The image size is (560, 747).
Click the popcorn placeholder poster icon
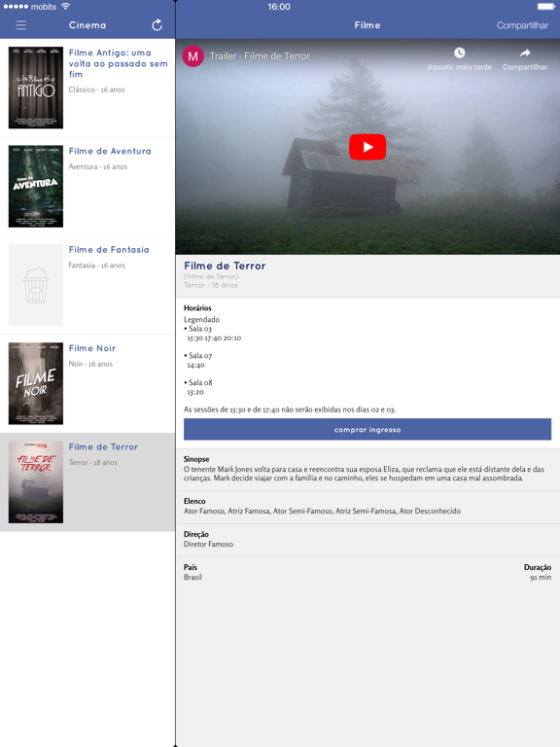tap(36, 285)
